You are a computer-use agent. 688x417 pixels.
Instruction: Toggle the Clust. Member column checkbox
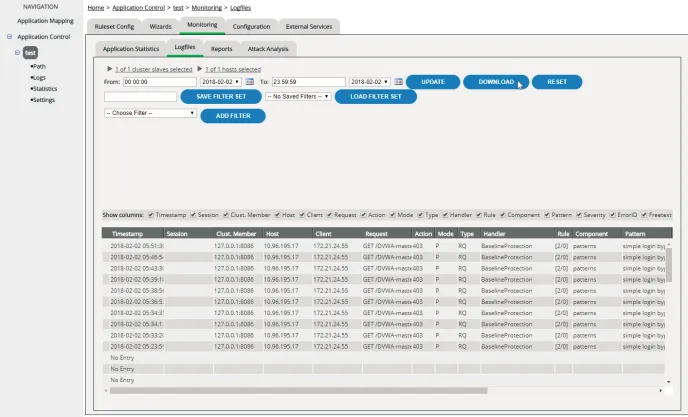tap(226, 215)
